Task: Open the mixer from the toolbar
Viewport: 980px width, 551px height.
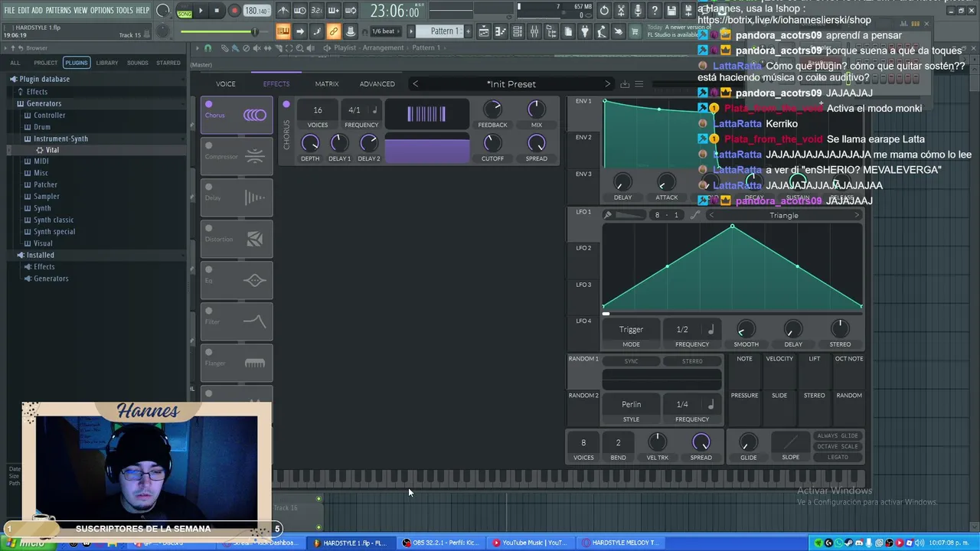Action: (x=534, y=31)
